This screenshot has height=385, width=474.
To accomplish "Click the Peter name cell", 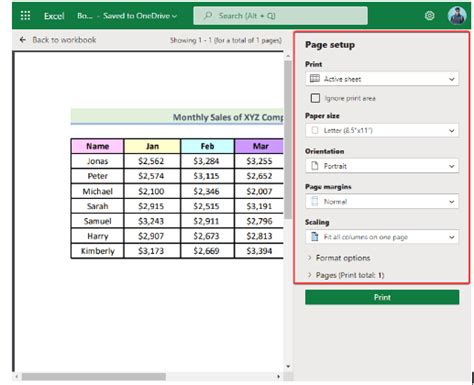I will tap(97, 176).
